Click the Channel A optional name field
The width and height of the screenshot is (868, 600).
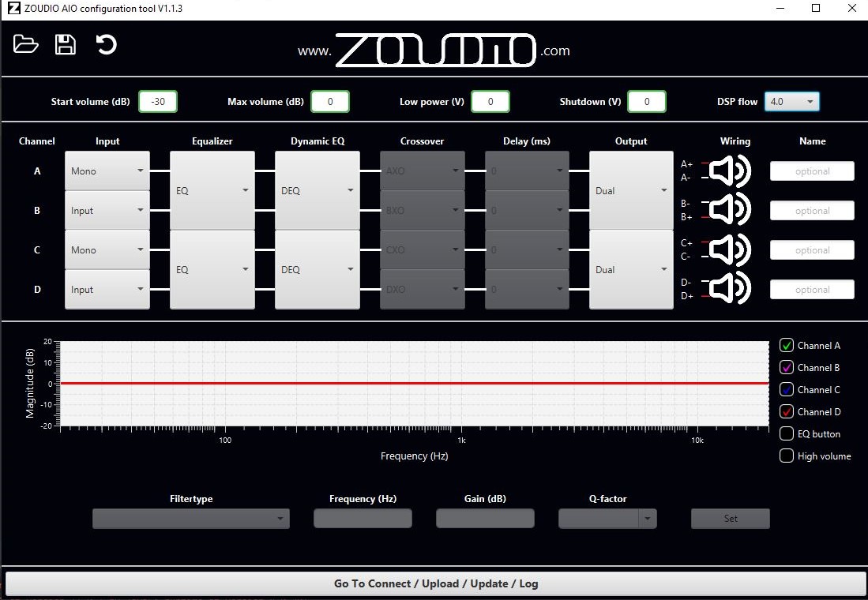(x=812, y=171)
